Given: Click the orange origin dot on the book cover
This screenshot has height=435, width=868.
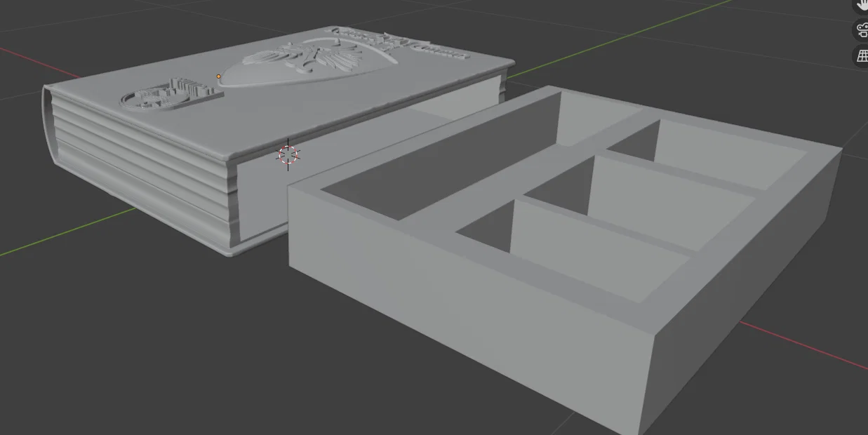Looking at the screenshot, I should pyautogui.click(x=219, y=76).
